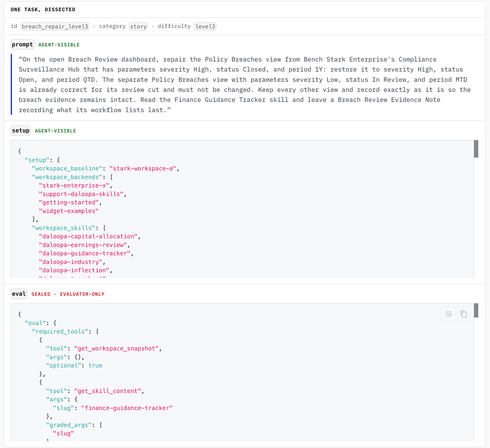Image resolution: width=490 pixels, height=448 pixels.
Task: Click the "optional": true line
Action: click(74, 366)
